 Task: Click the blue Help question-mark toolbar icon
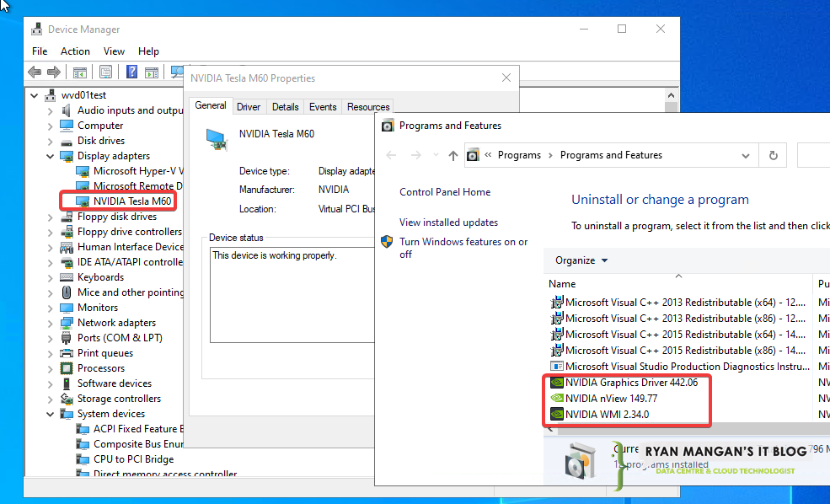click(x=131, y=72)
